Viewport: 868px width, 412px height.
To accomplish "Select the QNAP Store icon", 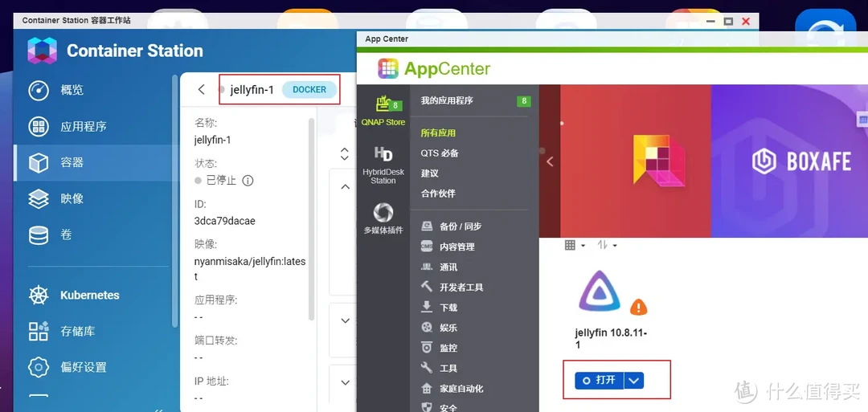I will click(x=383, y=104).
